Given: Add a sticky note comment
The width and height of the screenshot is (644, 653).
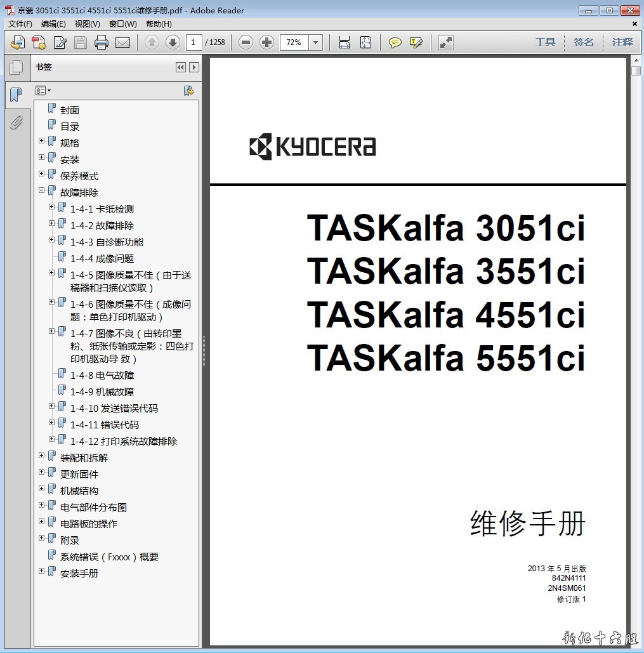Looking at the screenshot, I should [395, 43].
